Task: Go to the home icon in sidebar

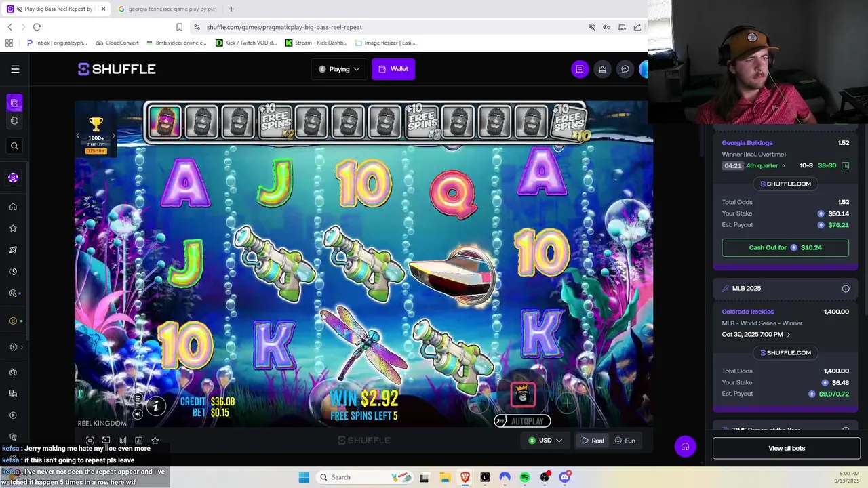Action: click(13, 207)
